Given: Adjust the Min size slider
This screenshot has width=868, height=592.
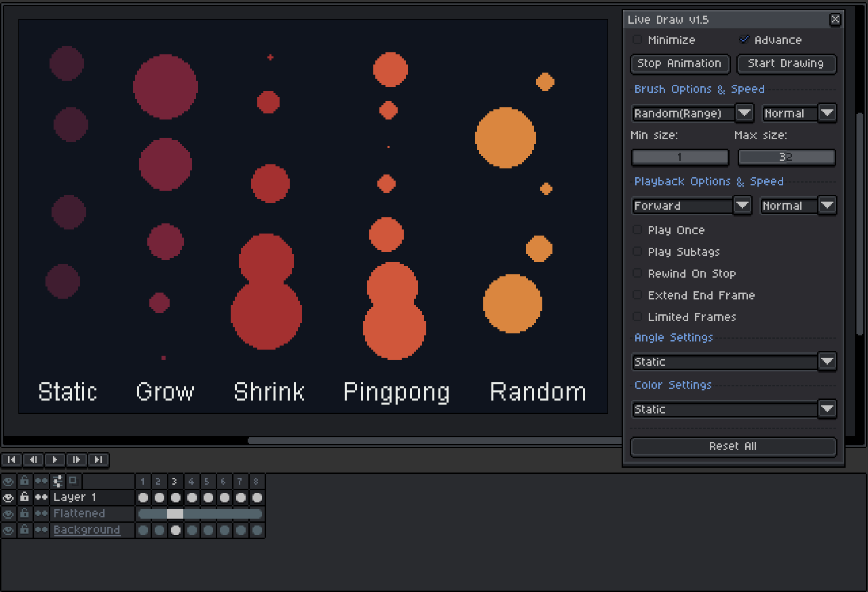Looking at the screenshot, I should point(680,158).
